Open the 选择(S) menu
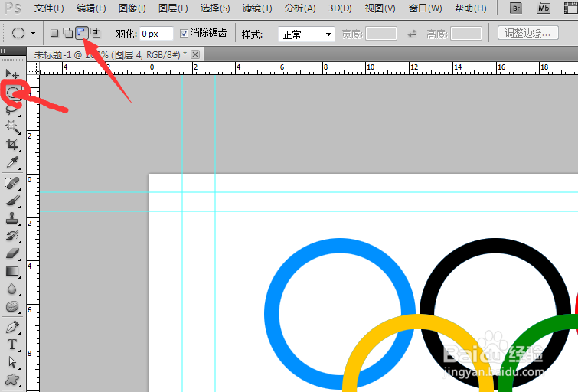Image resolution: width=578 pixels, height=392 pixels. click(x=215, y=8)
